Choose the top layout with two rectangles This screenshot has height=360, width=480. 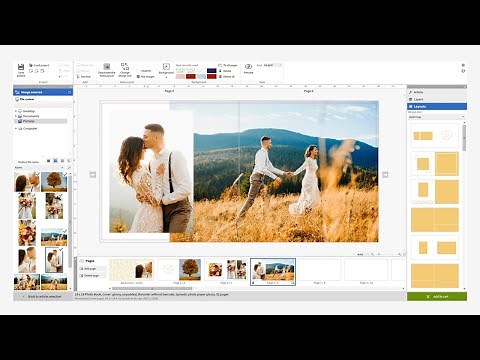click(435, 136)
